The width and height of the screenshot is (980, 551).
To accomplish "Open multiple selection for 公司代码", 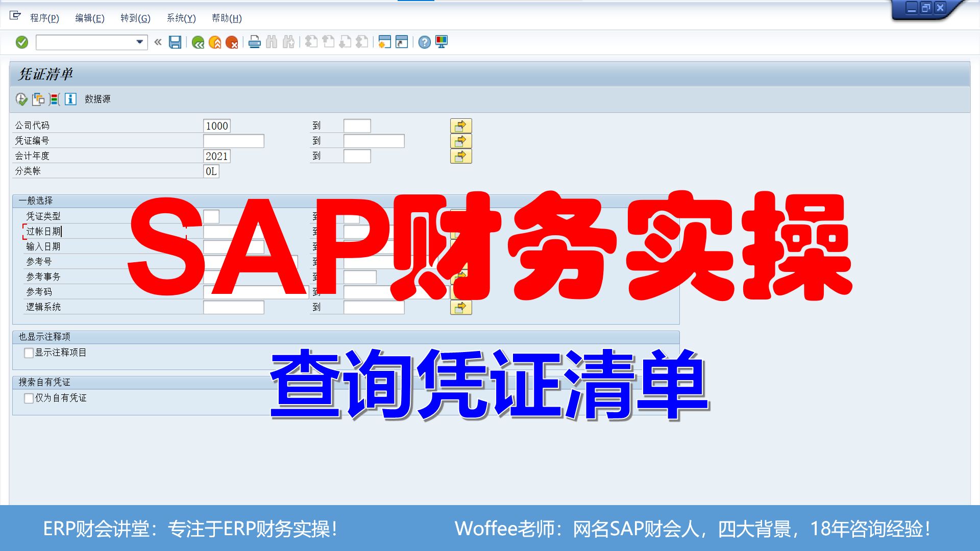I will pyautogui.click(x=461, y=126).
